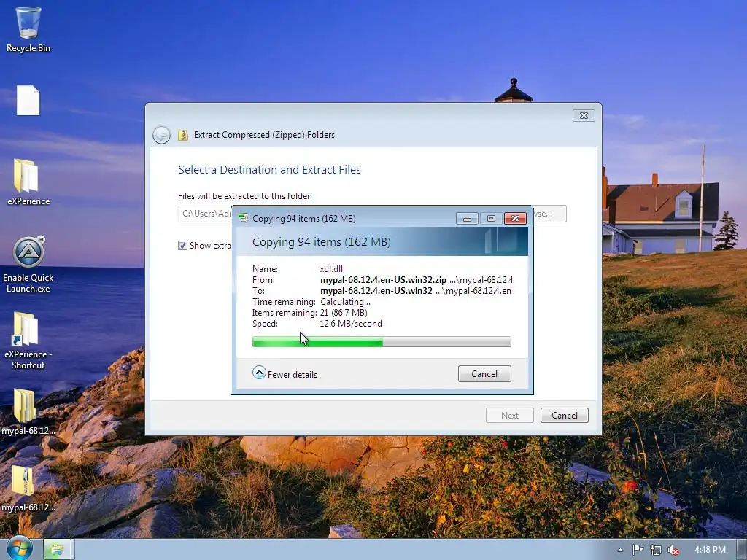Click the copy dialog title bar icon
Screen dimensions: 747x560
click(x=244, y=218)
